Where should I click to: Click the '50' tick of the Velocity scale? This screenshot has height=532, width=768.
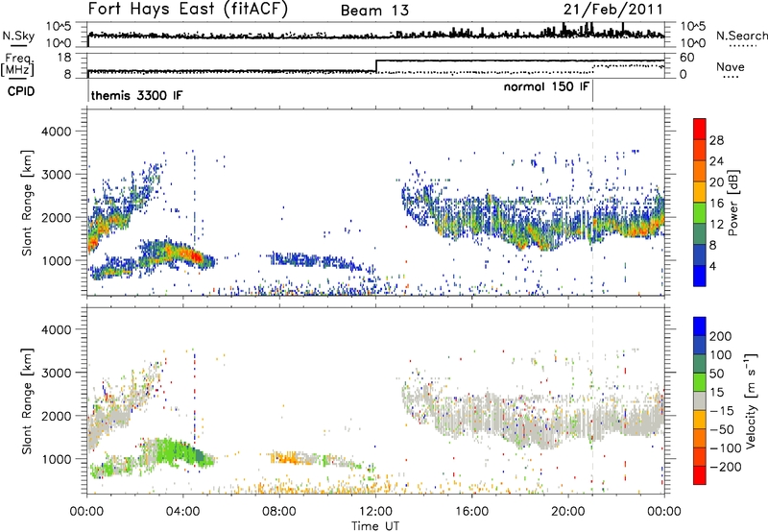[716, 374]
